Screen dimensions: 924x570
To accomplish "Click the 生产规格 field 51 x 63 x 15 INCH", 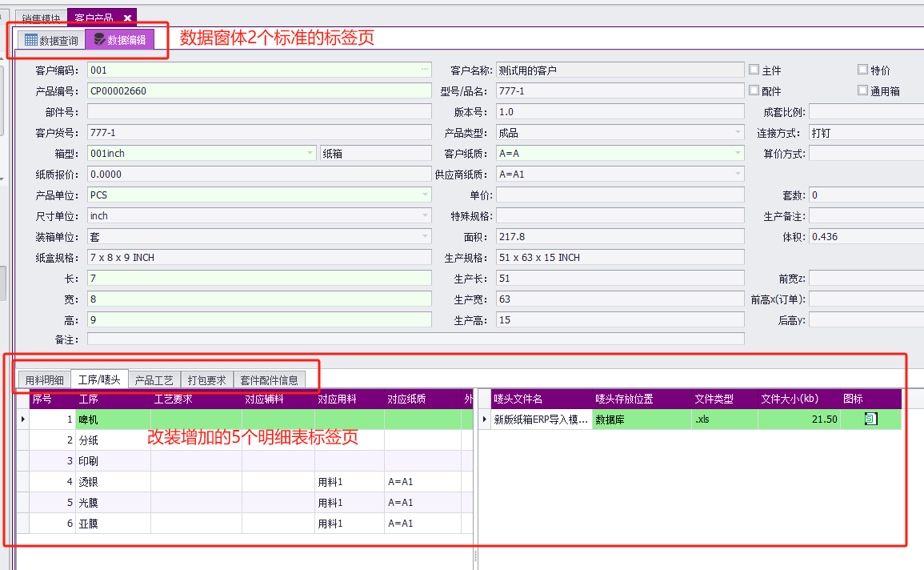I will click(x=620, y=258).
